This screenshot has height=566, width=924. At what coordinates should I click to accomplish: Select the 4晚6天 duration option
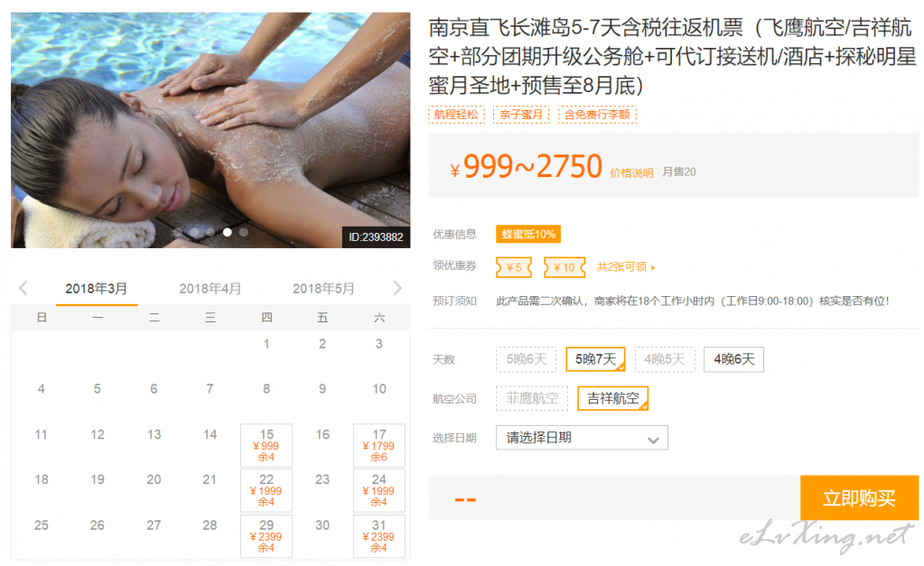(x=733, y=359)
